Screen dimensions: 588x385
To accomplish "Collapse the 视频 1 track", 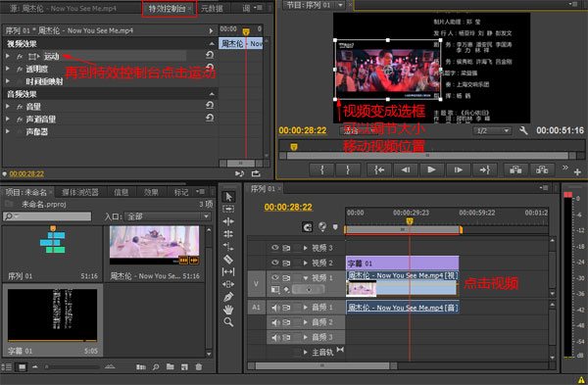I will (x=306, y=278).
